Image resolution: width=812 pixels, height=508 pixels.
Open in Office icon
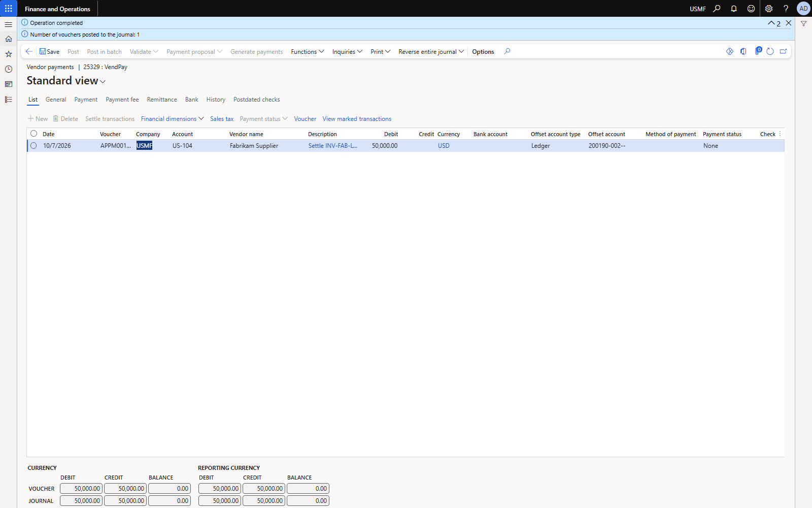pyautogui.click(x=743, y=51)
